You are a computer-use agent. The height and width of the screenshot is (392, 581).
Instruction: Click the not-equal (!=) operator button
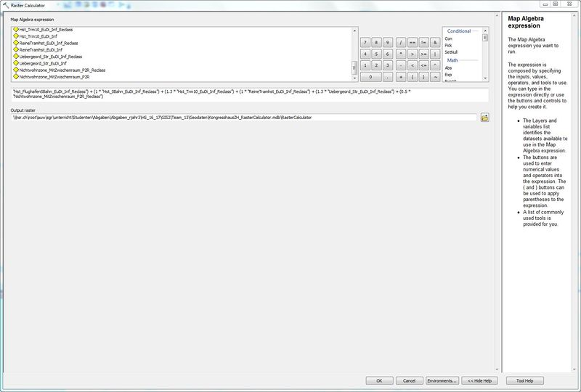(423, 42)
